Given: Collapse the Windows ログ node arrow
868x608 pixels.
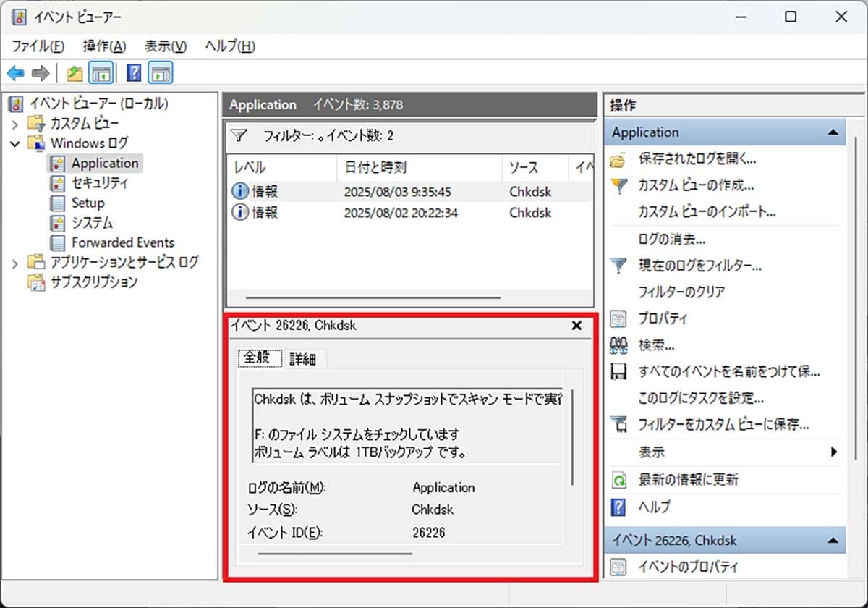Looking at the screenshot, I should pos(15,143).
